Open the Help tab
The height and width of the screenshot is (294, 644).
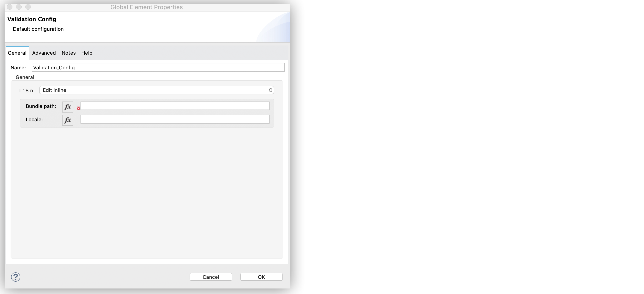87,53
